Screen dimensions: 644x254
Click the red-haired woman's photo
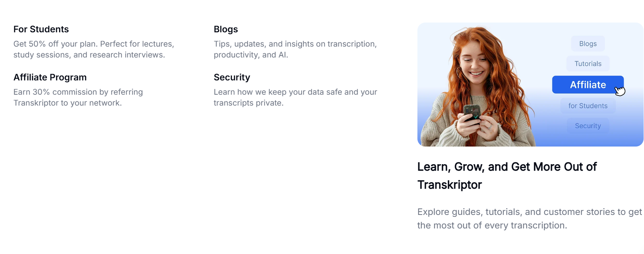478,86
